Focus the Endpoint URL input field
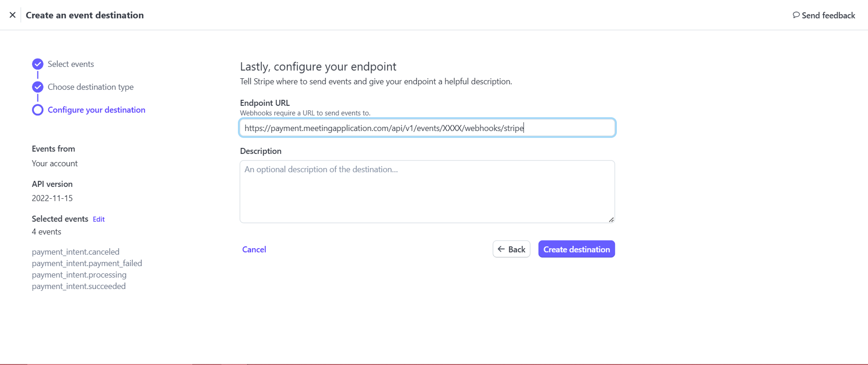 point(427,128)
